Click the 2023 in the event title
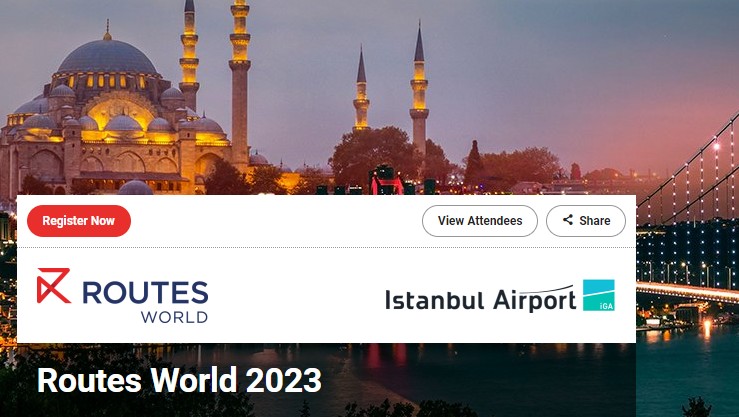This screenshot has height=417, width=739. (284, 380)
